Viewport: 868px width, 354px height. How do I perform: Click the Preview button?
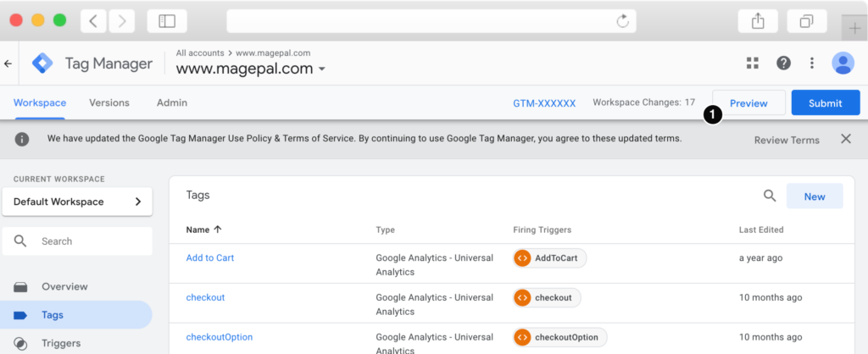tap(748, 102)
